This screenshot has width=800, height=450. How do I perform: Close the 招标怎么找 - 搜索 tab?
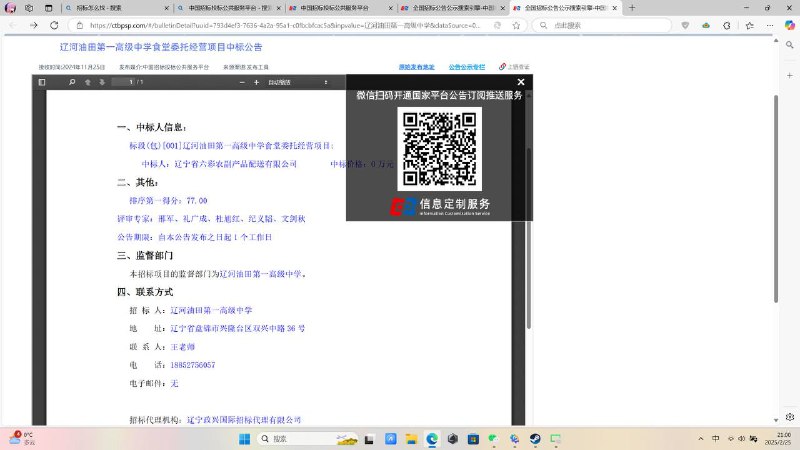(166, 8)
